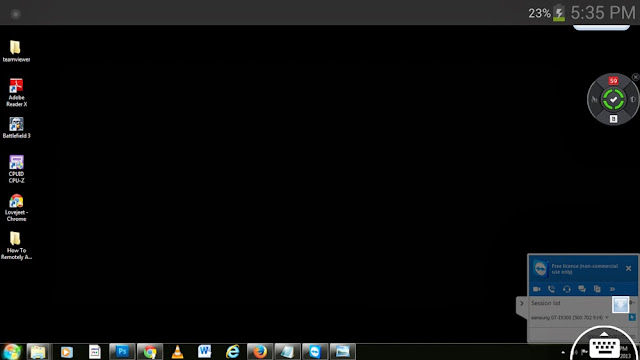Toggle remote control icon for samsung session
The image size is (640, 360).
632,317
